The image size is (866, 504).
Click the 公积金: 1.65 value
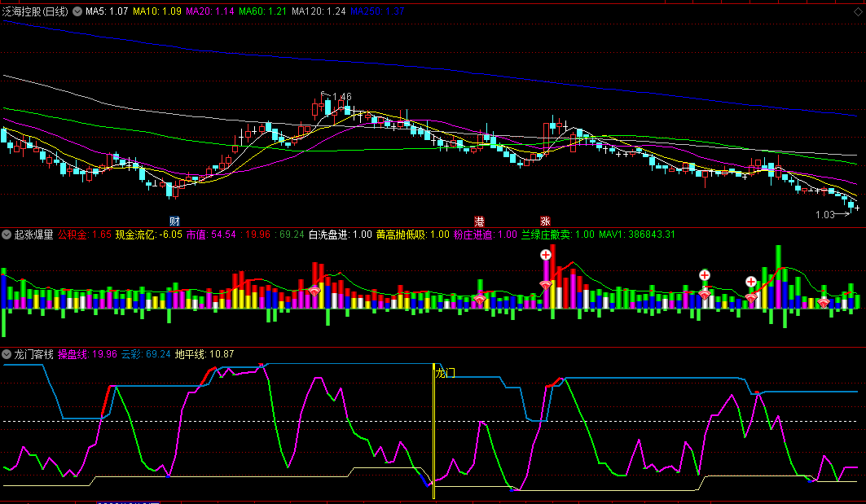(x=85, y=234)
